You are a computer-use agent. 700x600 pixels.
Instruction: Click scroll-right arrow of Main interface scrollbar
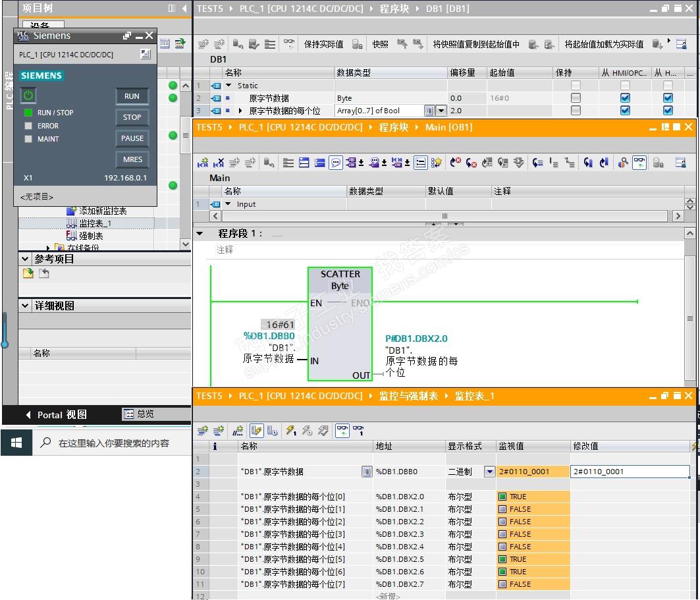[x=678, y=216]
